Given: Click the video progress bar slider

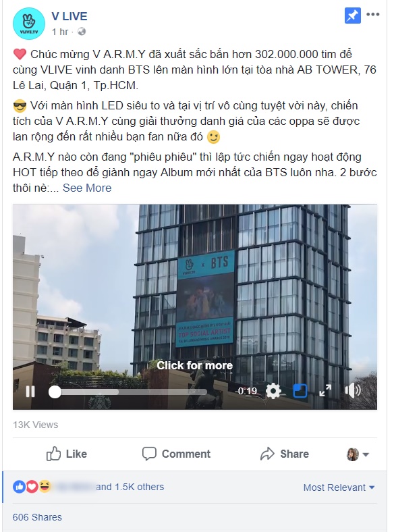Looking at the screenshot, I should tap(128, 392).
